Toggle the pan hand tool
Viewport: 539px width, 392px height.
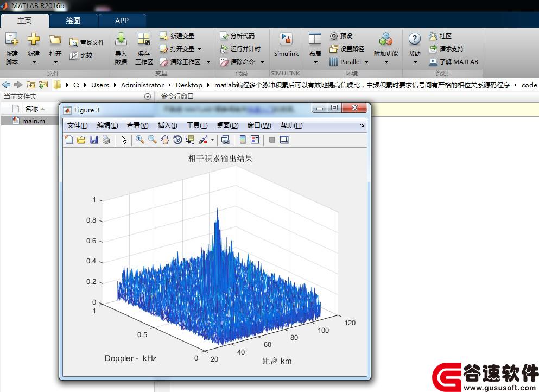point(165,140)
